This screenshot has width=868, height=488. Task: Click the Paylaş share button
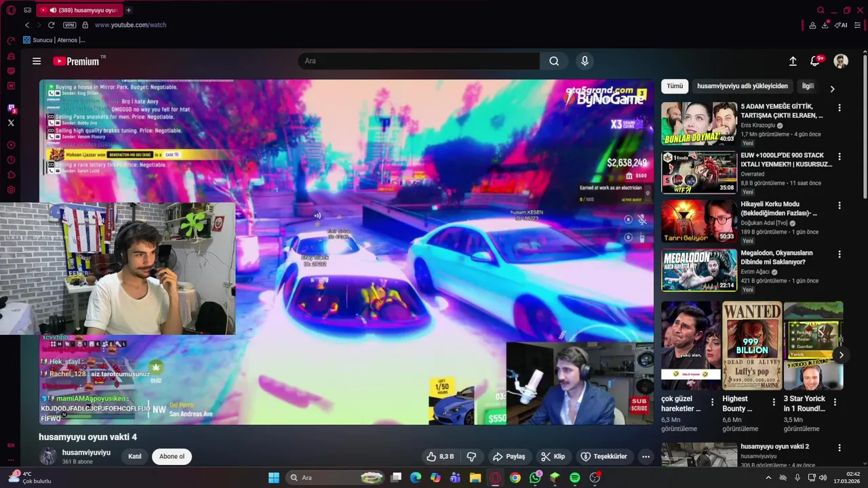[509, 456]
